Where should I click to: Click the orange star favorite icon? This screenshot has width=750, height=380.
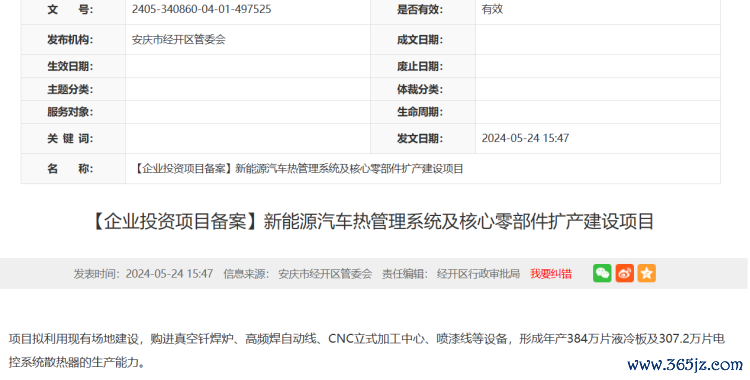[x=646, y=273]
